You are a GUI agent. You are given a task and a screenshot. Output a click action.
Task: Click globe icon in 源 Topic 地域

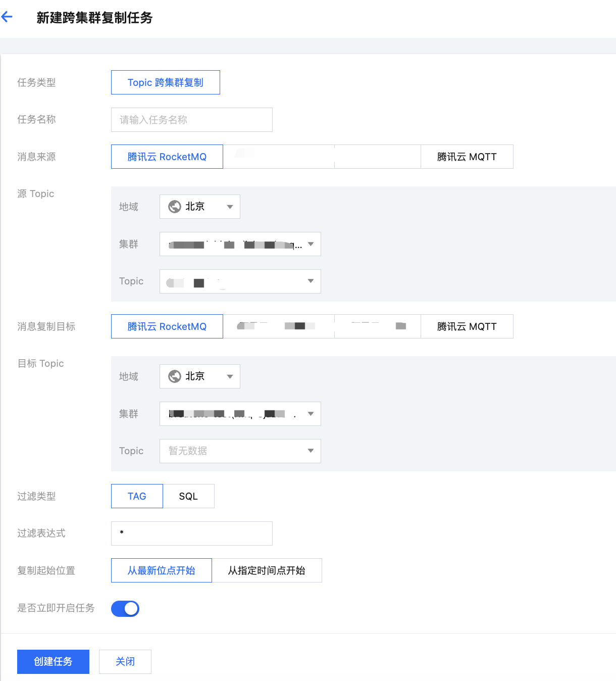tap(175, 207)
